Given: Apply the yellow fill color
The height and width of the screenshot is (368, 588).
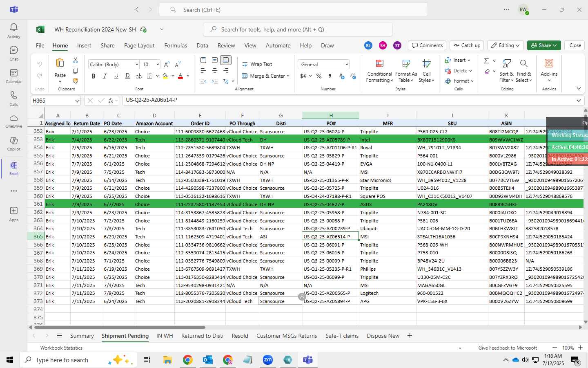Looking at the screenshot, I should click(x=165, y=76).
